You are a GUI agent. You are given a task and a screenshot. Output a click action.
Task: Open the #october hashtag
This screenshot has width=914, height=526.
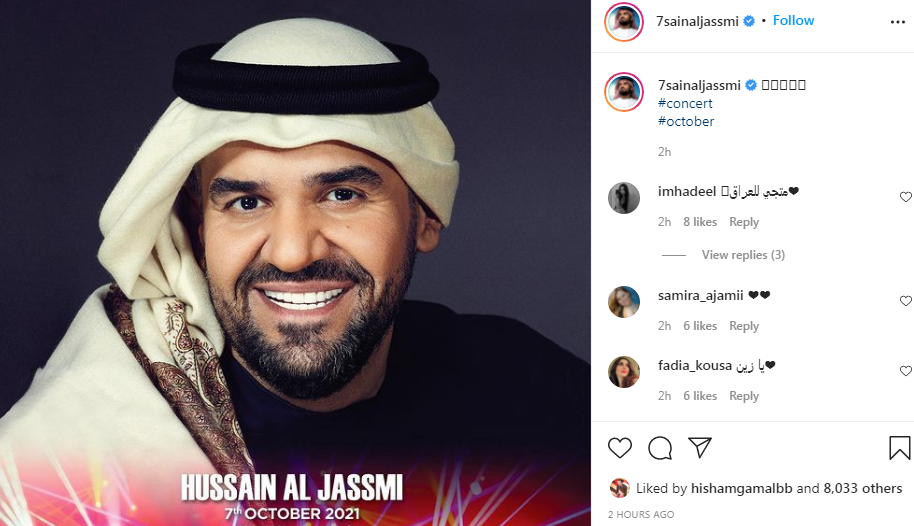[x=686, y=121]
